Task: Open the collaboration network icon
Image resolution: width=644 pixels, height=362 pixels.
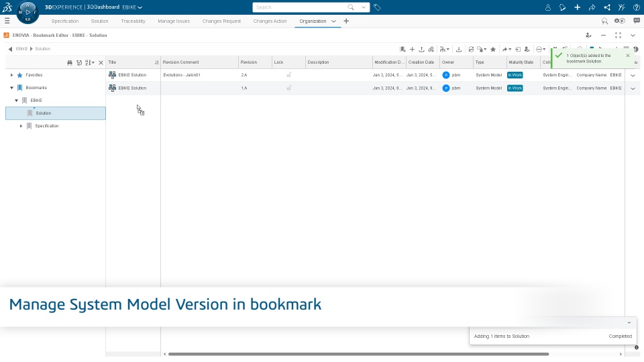Action: tap(606, 7)
